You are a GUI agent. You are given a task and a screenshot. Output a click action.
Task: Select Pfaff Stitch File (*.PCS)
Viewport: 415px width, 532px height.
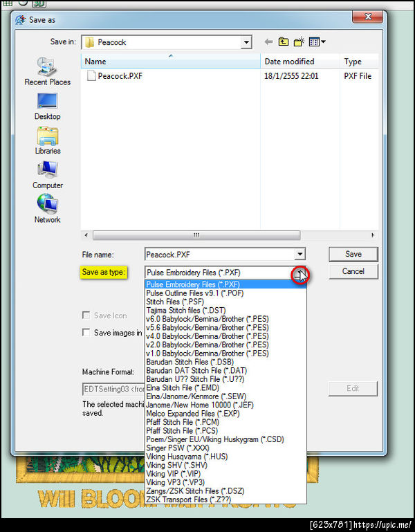[225, 430]
